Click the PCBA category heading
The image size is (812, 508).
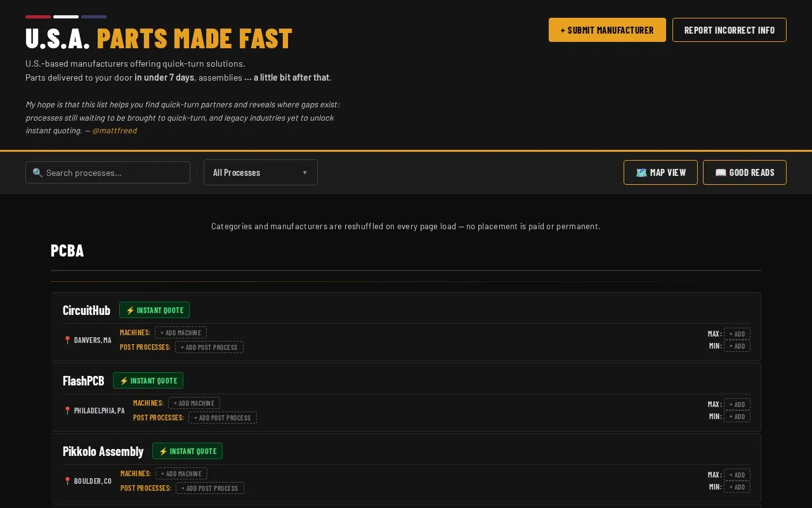67,251
